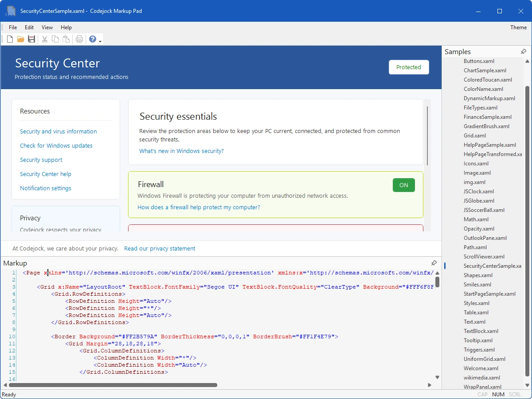Click the markup scroll right arrow
This screenshot has width=532, height=399.
click(430, 385)
